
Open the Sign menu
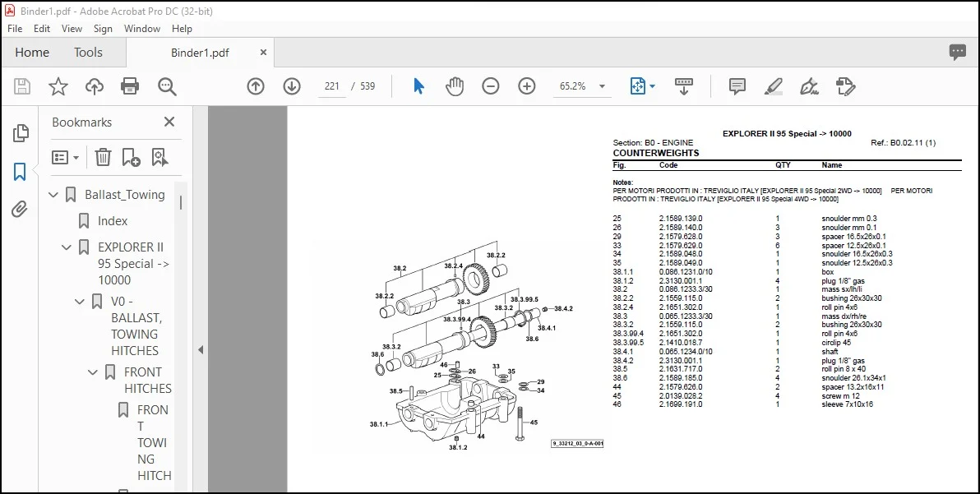coord(103,29)
